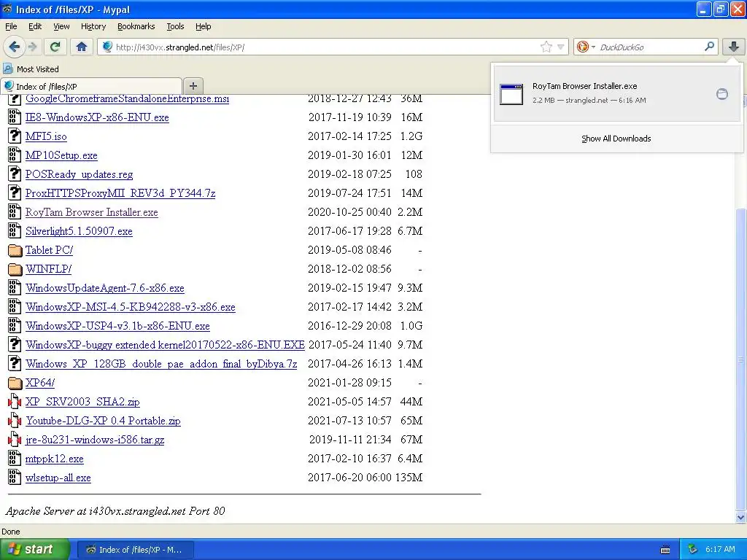
Task: Toggle the Downloads arrow toolbar button
Action: pos(734,47)
